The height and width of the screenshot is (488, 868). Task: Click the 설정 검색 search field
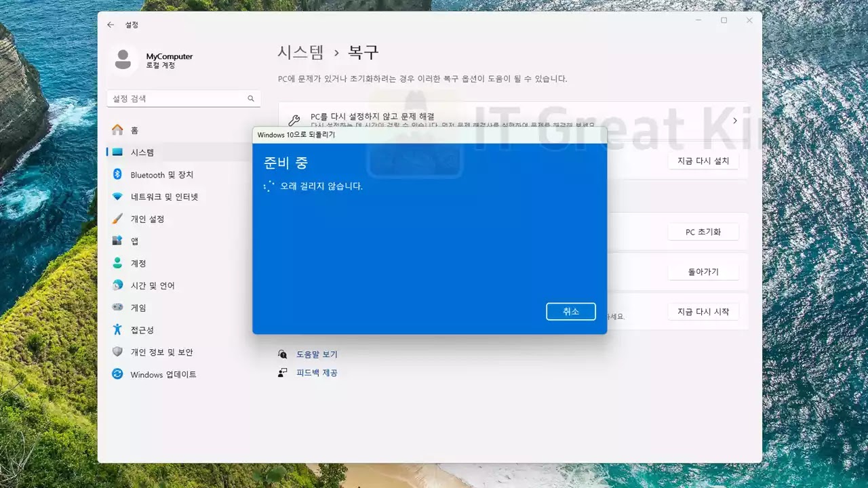(x=183, y=99)
